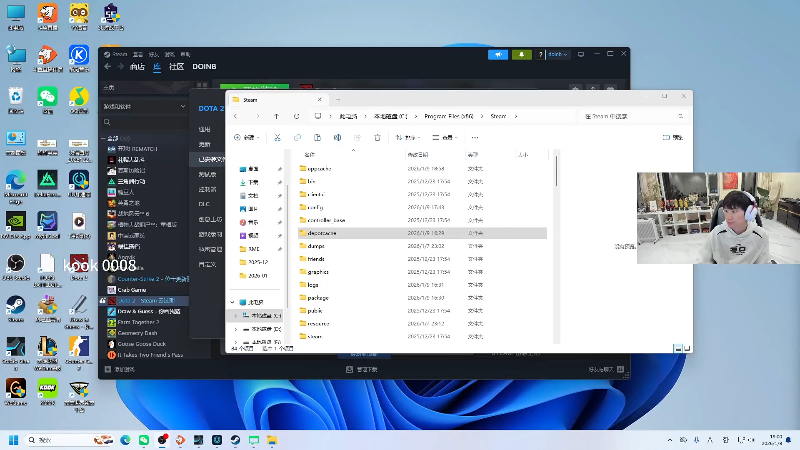
Task: Click the green notification bell in Steam
Action: (x=521, y=54)
